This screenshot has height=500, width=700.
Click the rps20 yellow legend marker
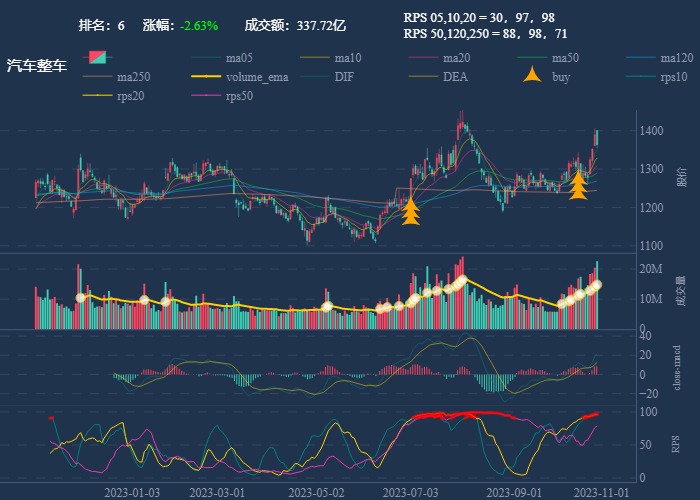point(97,96)
